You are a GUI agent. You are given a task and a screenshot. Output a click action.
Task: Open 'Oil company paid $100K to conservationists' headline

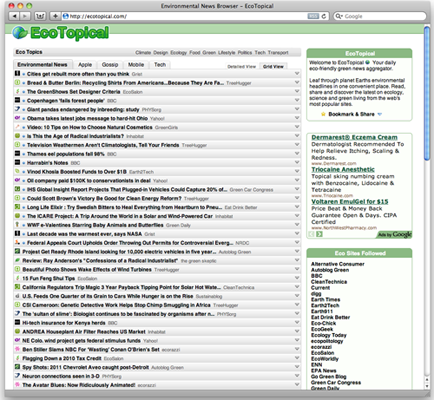click(x=89, y=180)
